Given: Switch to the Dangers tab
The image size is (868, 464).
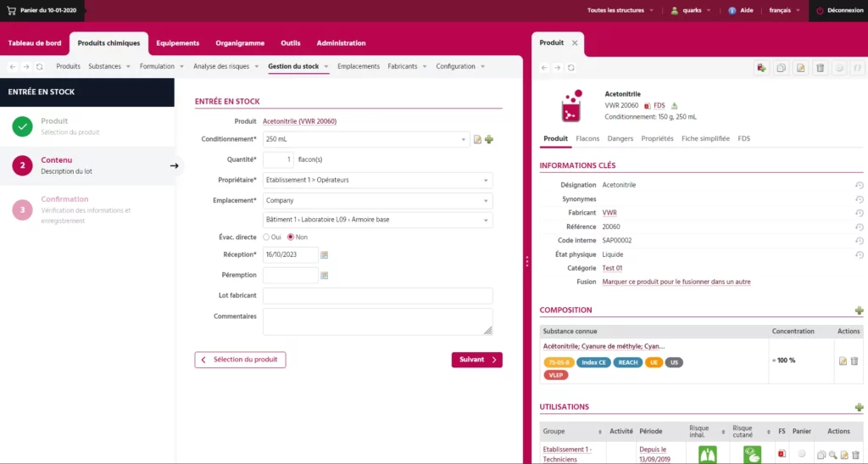Looking at the screenshot, I should coord(620,138).
